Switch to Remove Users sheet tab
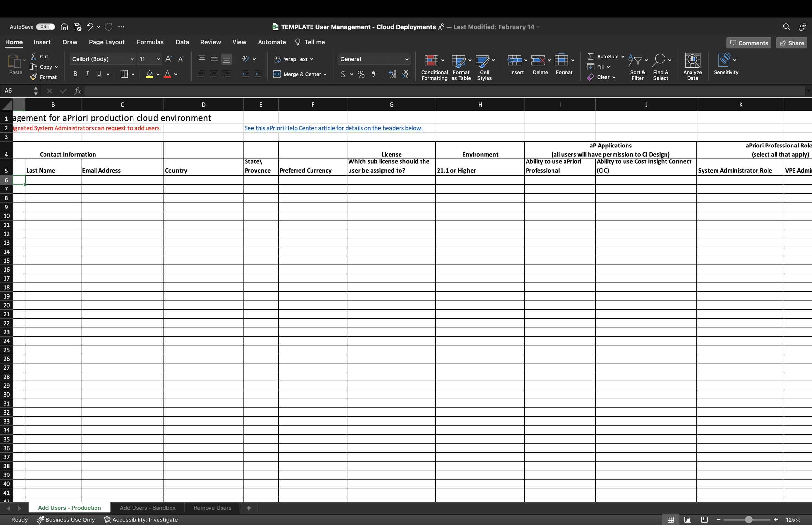Screen dimensions: 812x525 tap(212, 507)
